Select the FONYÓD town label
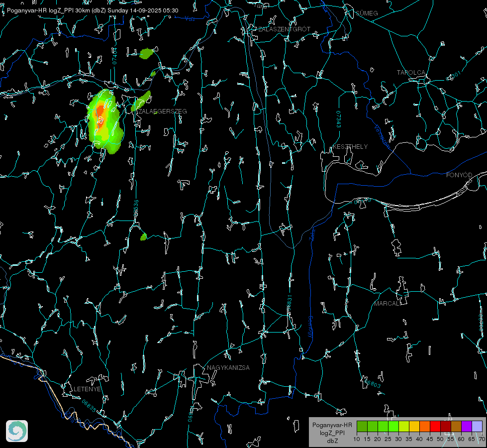 coord(459,175)
